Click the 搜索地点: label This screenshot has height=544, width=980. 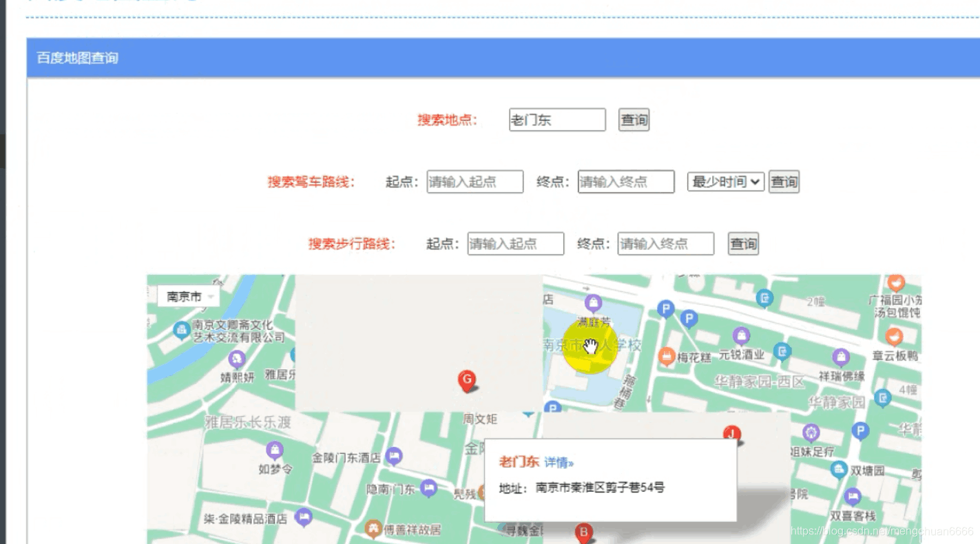(448, 120)
